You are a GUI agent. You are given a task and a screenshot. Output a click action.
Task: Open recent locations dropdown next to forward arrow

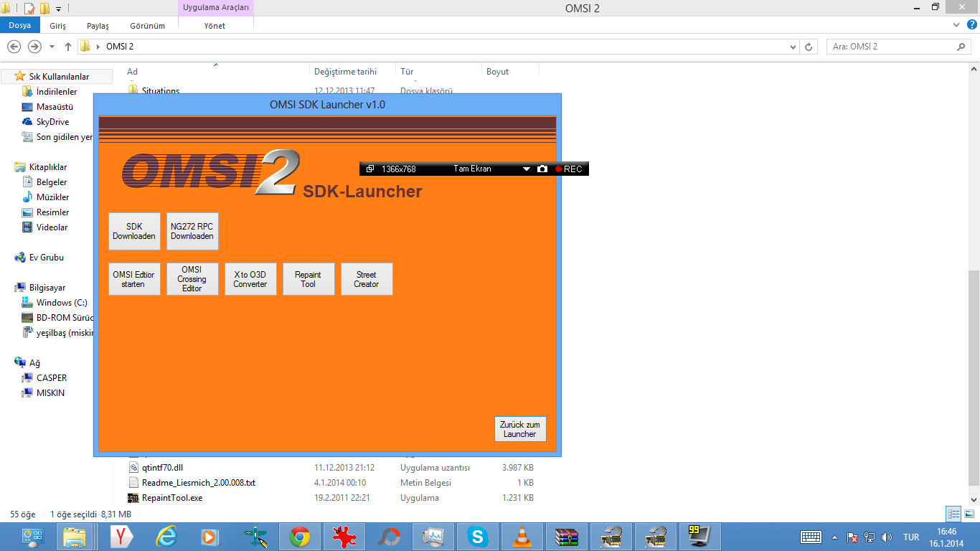[52, 47]
